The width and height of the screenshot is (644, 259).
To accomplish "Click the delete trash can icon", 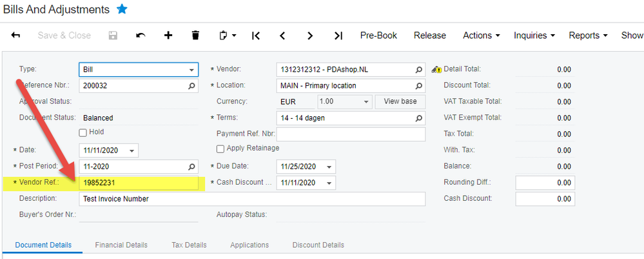I will pos(196,36).
